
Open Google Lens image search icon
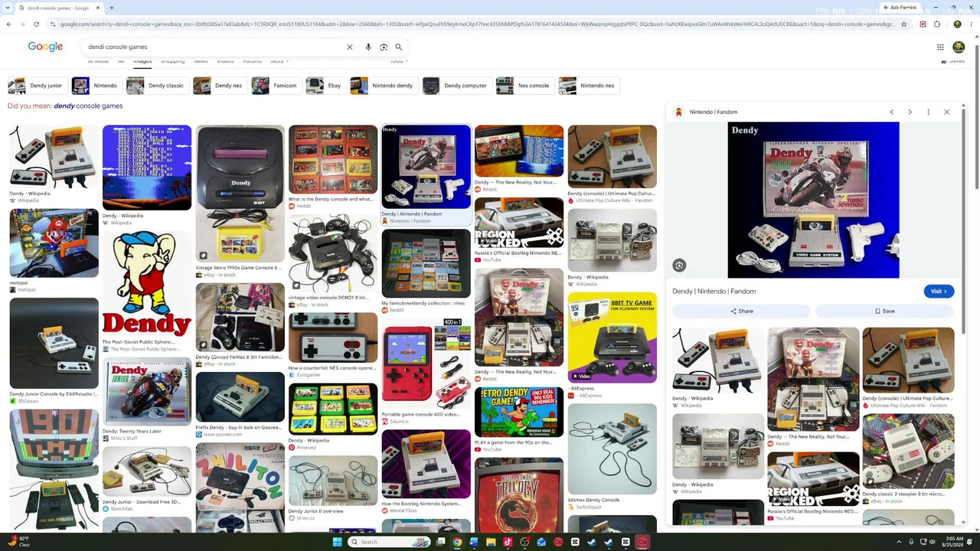[x=384, y=47]
